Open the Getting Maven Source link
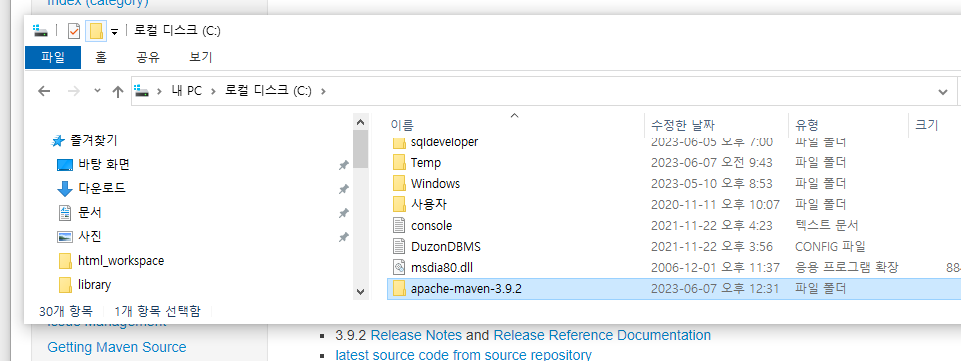 [x=116, y=347]
